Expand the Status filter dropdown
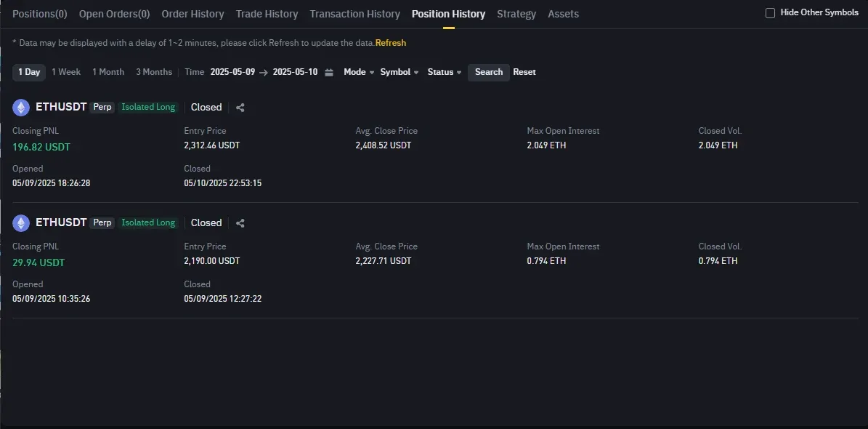The image size is (868, 429). [x=445, y=72]
